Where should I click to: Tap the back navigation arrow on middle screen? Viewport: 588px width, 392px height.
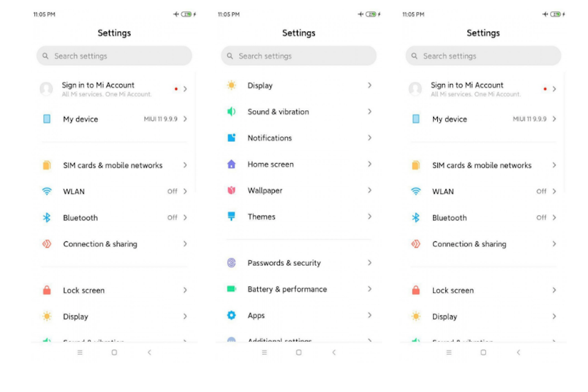pos(334,352)
